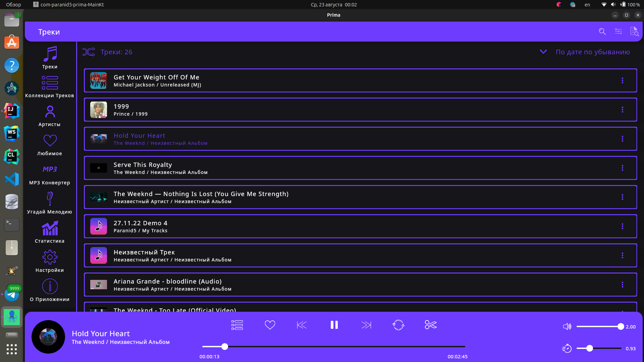The height and width of the screenshot is (362, 644).
Task: Click the shuffle tracks icon
Action: (x=89, y=52)
